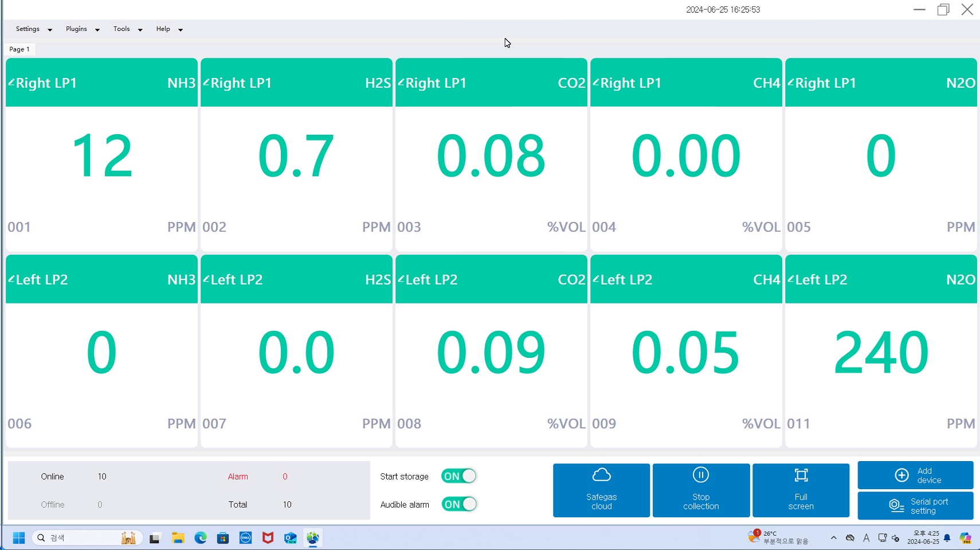Open Microsoft Edge from the taskbar
Viewport: 980px width, 550px height.
[200, 538]
